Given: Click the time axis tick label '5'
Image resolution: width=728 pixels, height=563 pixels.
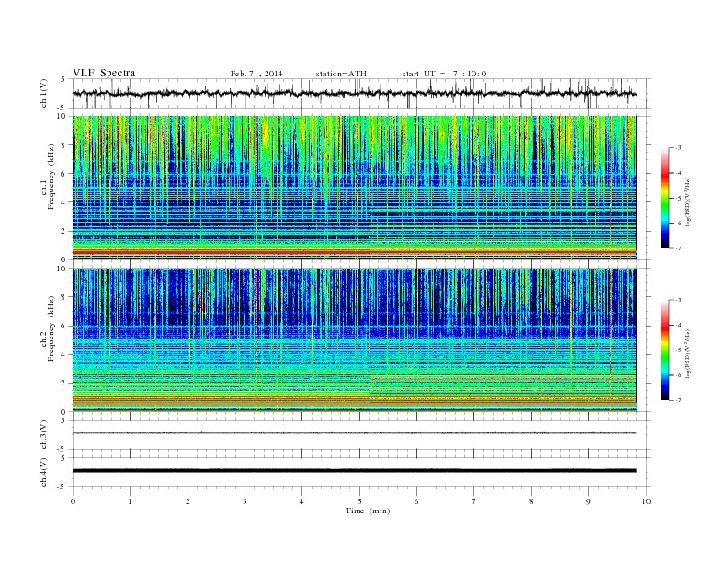Looking at the screenshot, I should coord(359,501).
